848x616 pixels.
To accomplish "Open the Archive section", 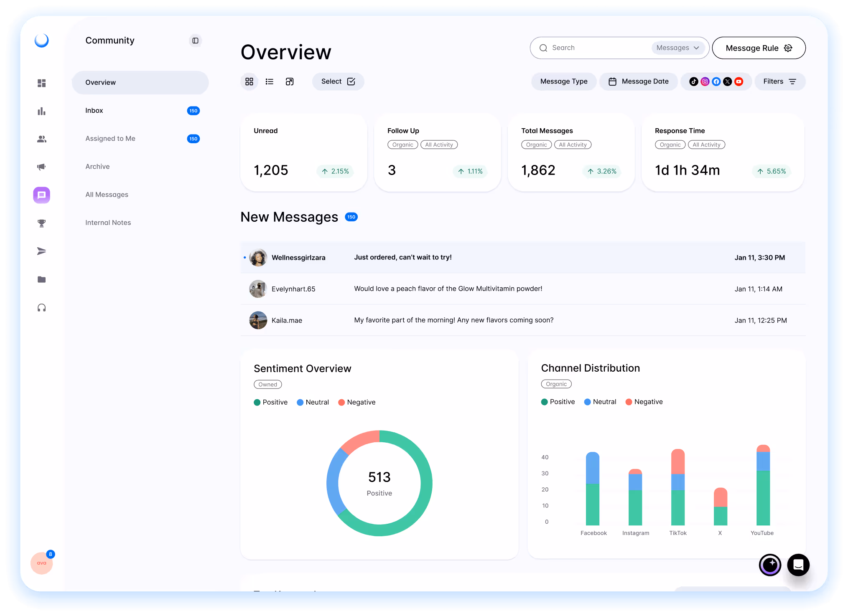I will (x=97, y=166).
